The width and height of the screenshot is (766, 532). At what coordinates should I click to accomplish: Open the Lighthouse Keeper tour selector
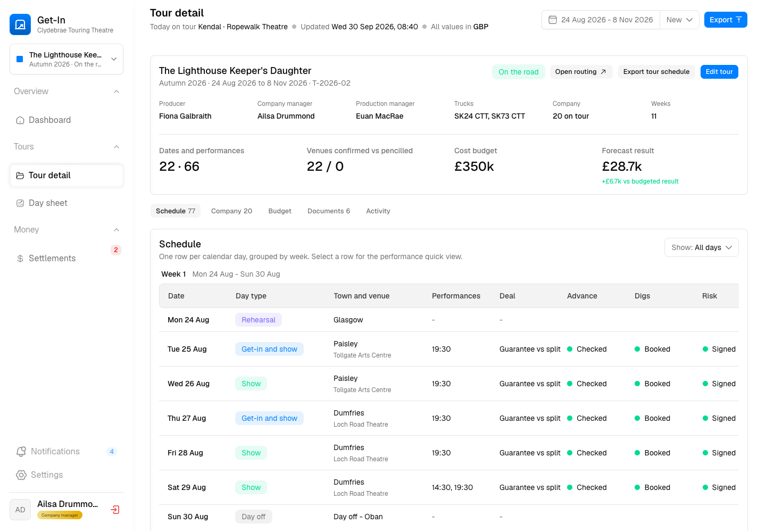click(66, 59)
